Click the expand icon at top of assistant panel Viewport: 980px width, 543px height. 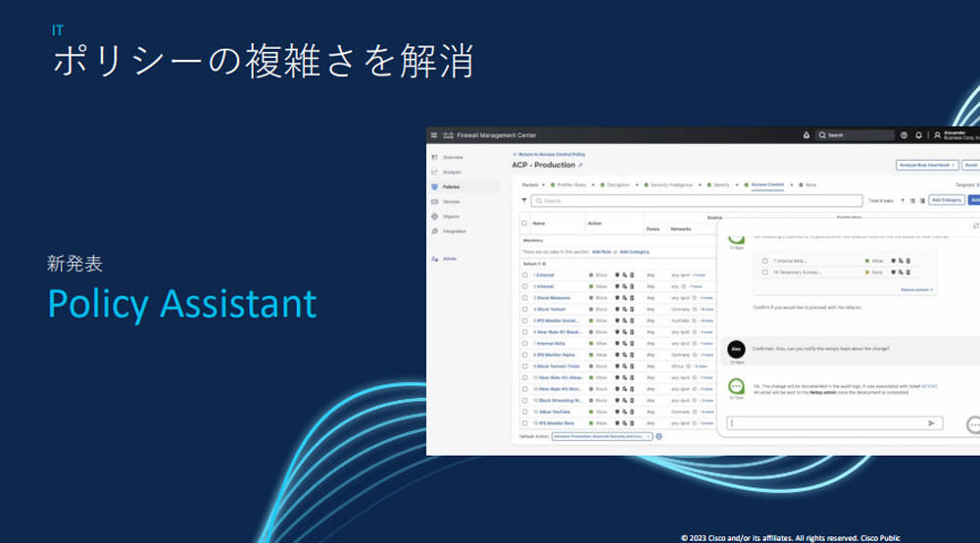[x=976, y=225]
